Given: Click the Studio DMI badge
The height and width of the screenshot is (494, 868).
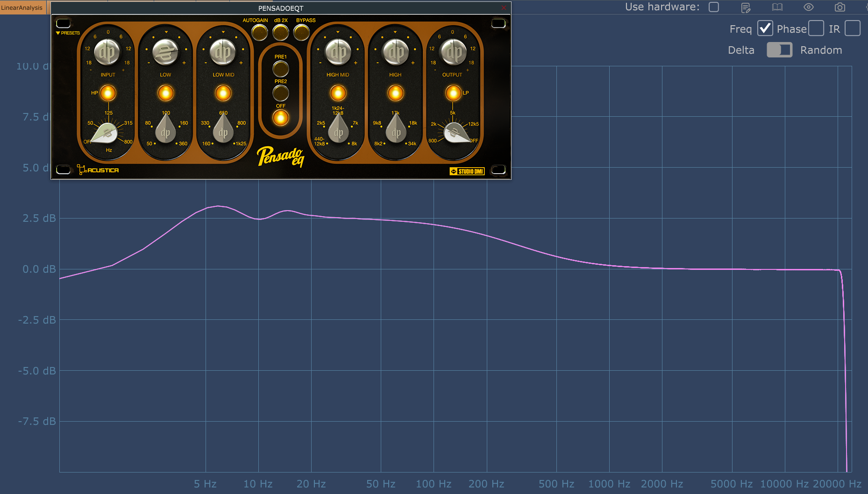Looking at the screenshot, I should pyautogui.click(x=467, y=171).
